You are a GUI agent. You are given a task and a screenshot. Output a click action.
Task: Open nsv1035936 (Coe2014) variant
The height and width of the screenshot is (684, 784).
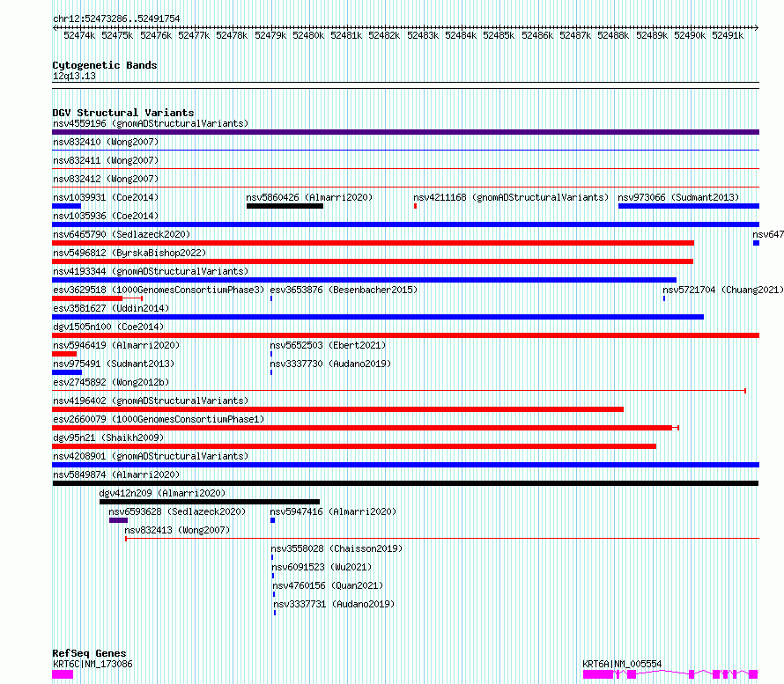(x=106, y=216)
